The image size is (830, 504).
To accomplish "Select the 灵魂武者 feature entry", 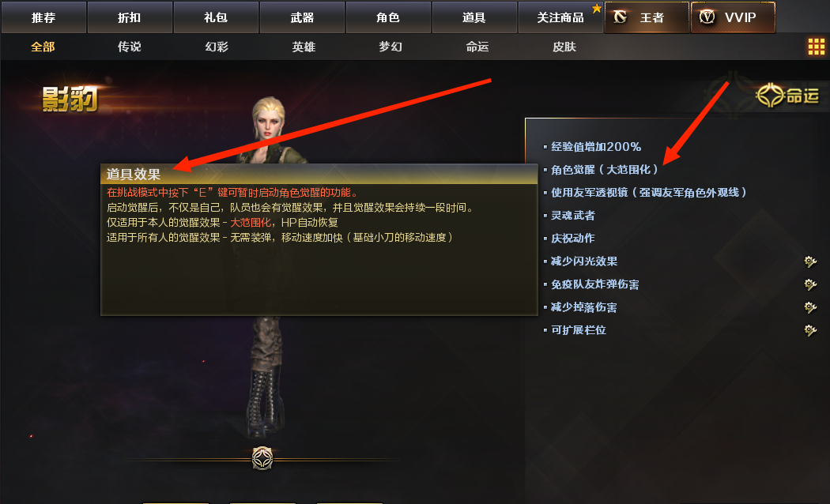I will point(573,215).
